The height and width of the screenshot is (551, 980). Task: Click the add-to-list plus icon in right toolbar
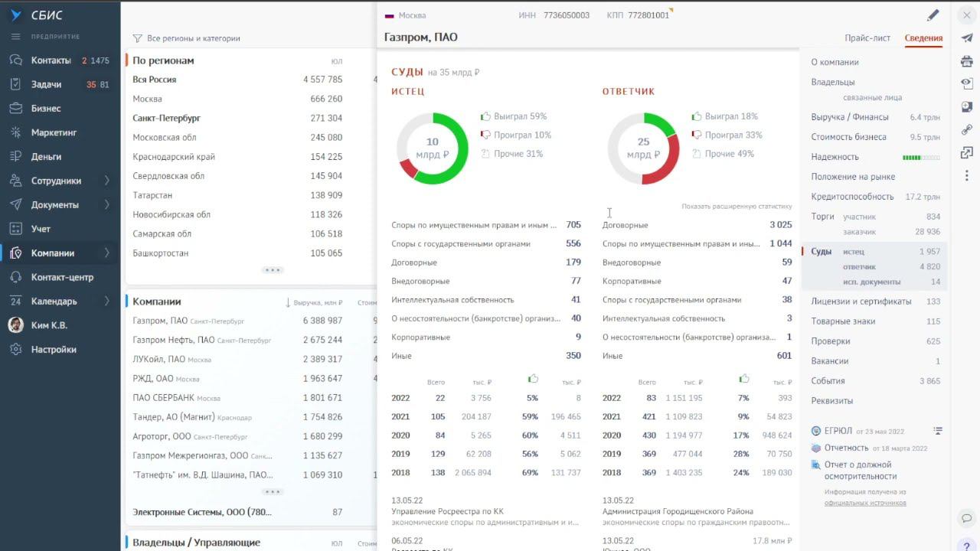click(967, 107)
